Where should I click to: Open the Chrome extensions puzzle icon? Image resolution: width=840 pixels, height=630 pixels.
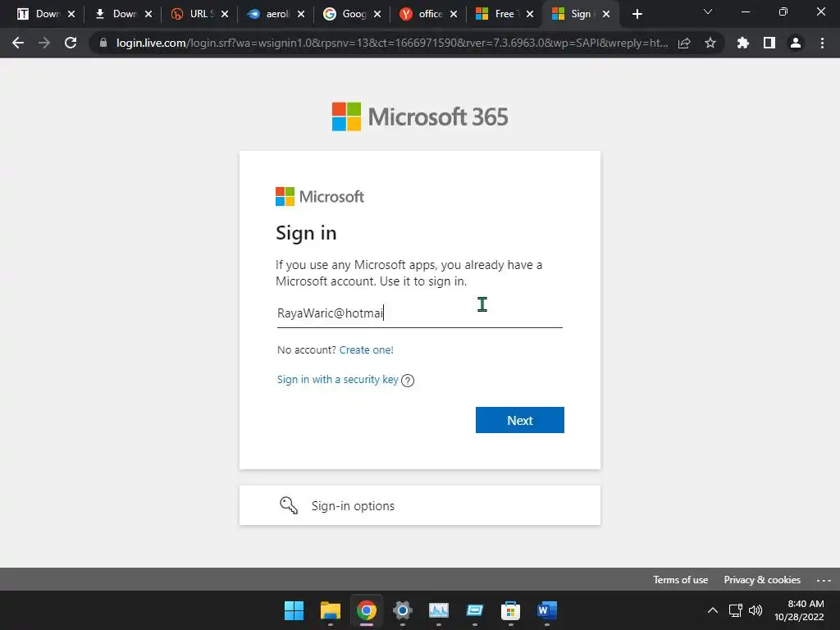(742, 43)
